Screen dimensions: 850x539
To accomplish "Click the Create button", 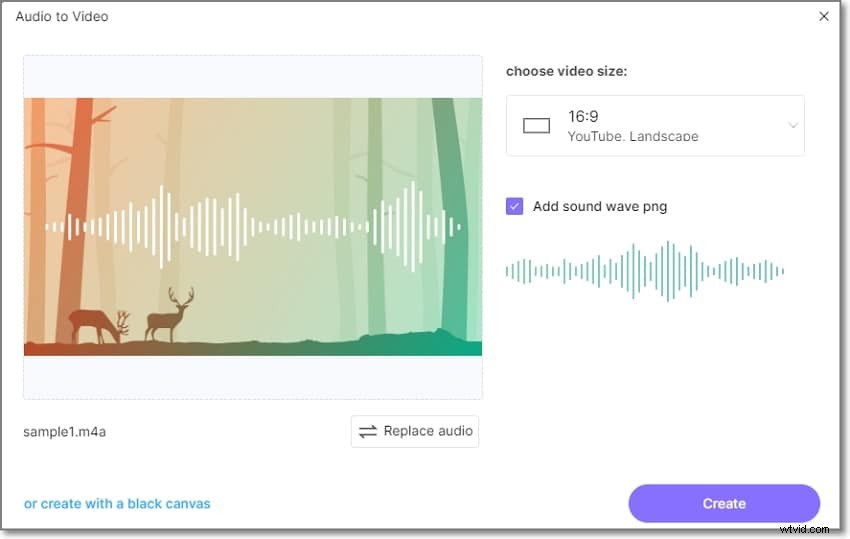I will coord(724,503).
